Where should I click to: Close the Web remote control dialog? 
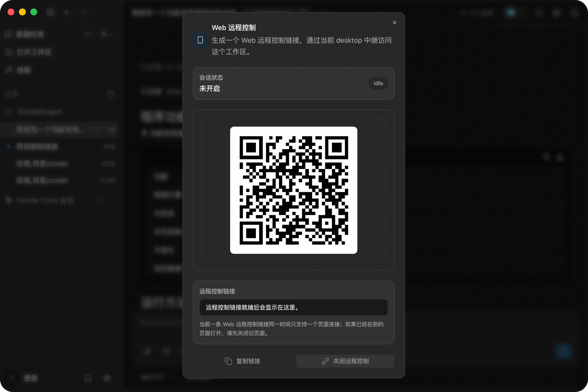click(394, 23)
